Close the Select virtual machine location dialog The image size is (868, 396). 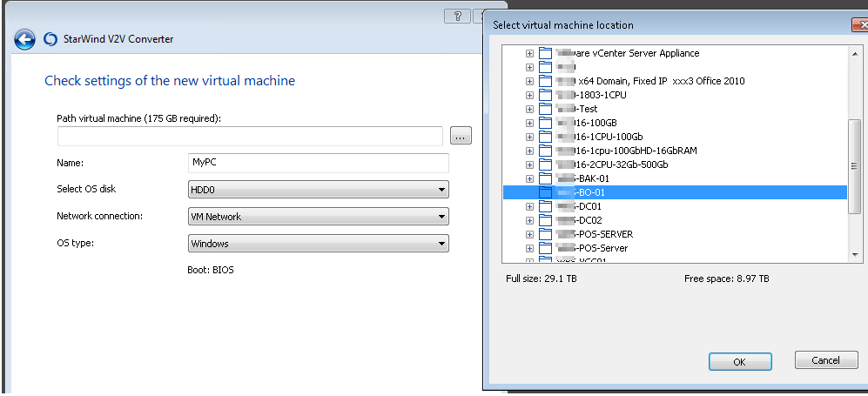pyautogui.click(x=860, y=25)
